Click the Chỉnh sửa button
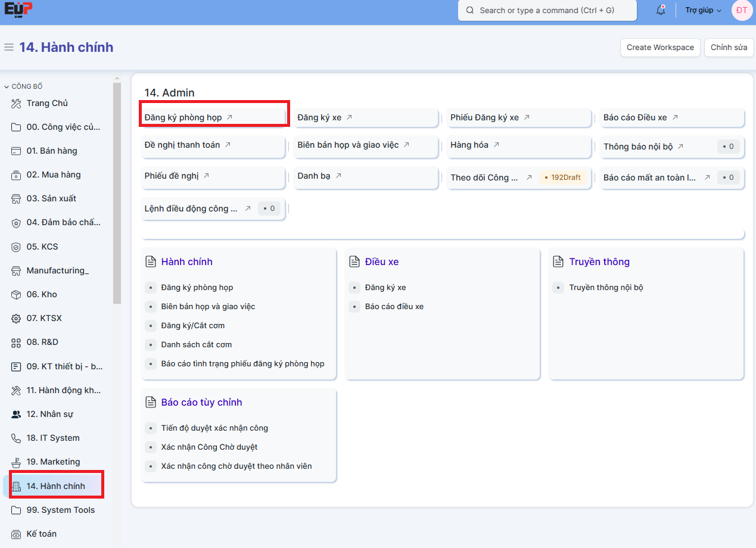Viewport: 756px width, 548px height. 729,48
